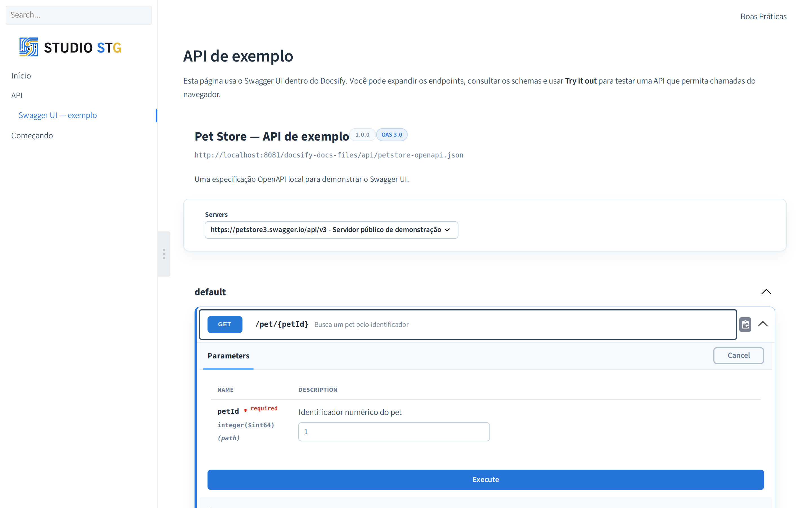This screenshot has height=508, width=812.
Task: Click the OAS 3.0 version badge
Action: point(392,135)
